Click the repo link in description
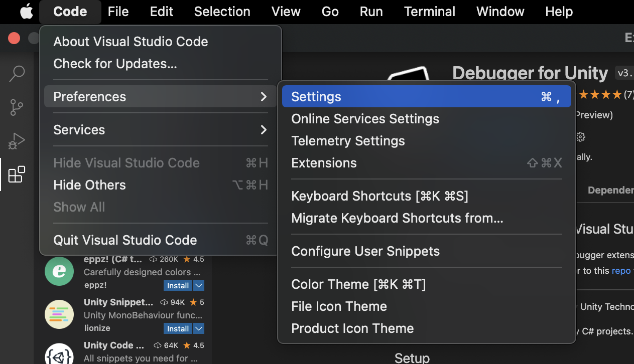This screenshot has height=364, width=634. [x=621, y=270]
